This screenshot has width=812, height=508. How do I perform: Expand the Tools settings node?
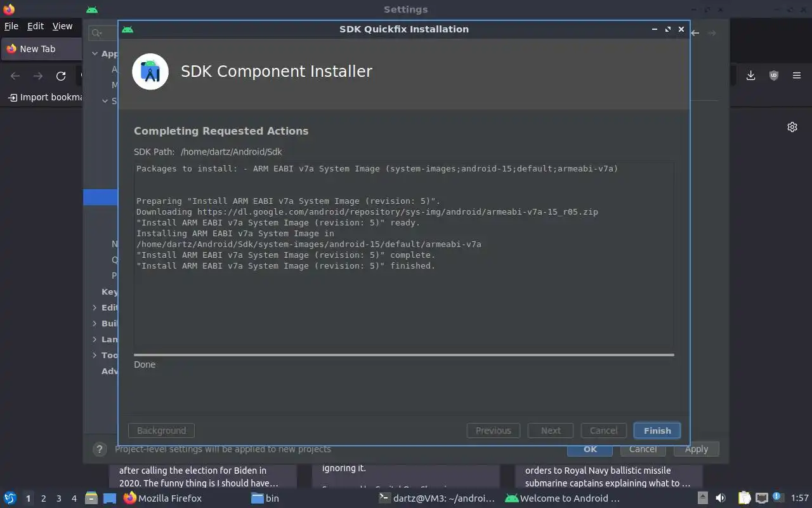pyautogui.click(x=95, y=355)
